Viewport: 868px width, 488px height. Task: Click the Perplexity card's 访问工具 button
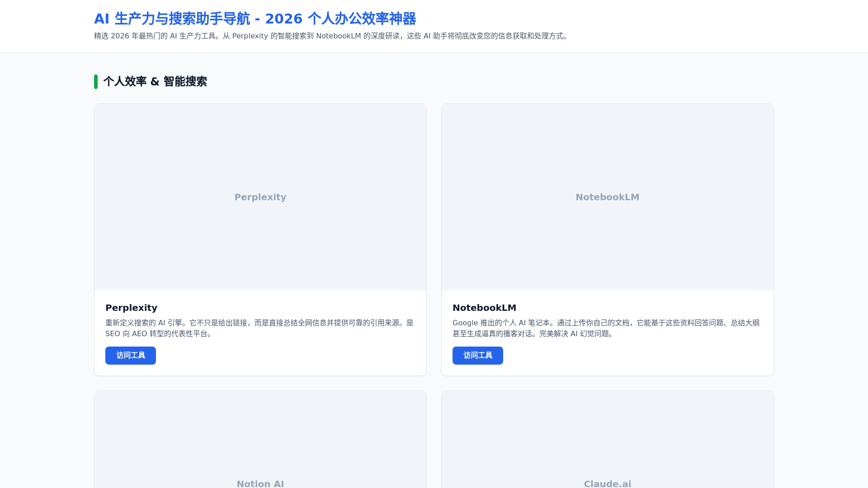point(131,356)
